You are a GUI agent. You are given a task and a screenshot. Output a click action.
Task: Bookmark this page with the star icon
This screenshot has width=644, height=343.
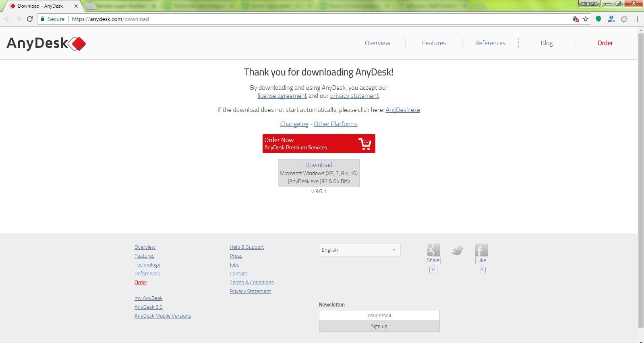coord(586,19)
